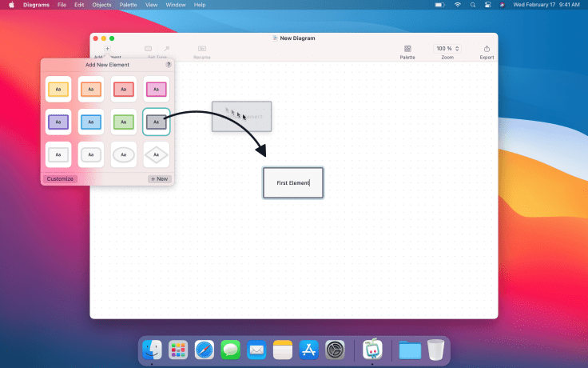
Task: Click the Customize button
Action: 60,178
